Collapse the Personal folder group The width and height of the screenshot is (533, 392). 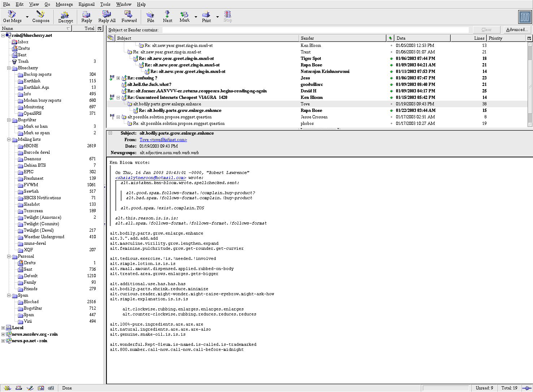point(9,256)
